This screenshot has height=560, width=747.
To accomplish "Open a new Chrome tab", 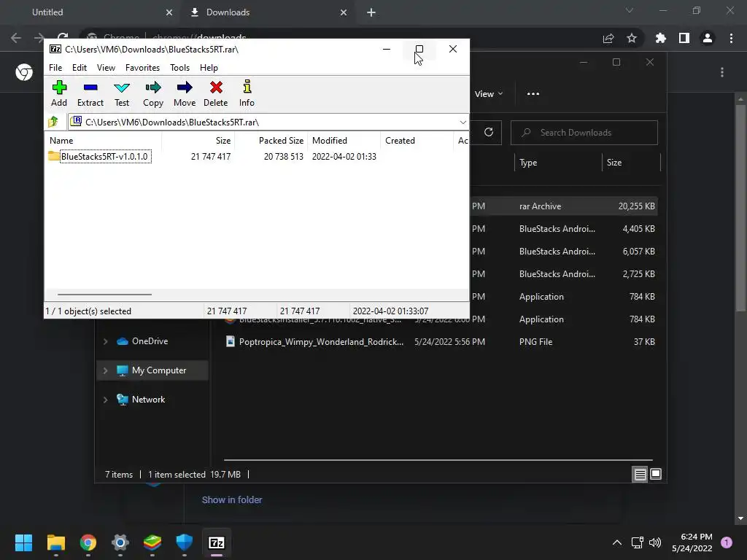I will pos(371,12).
